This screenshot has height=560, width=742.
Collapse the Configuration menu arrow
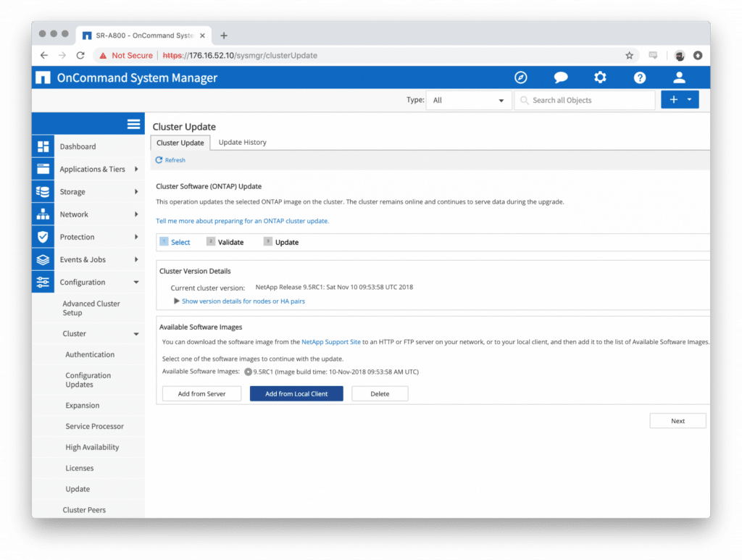[136, 282]
